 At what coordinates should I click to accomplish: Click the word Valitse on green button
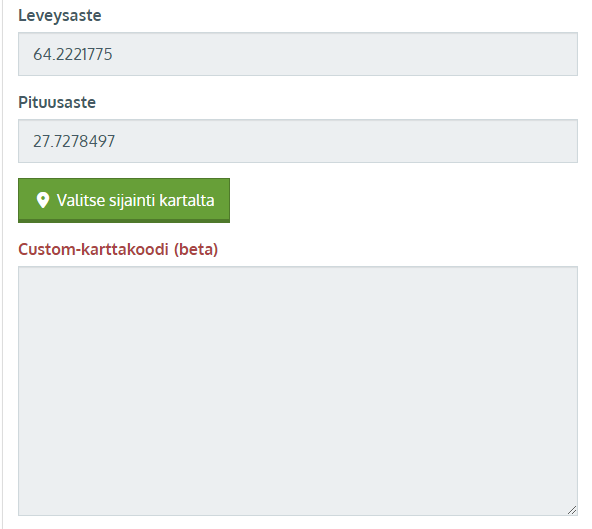point(81,200)
